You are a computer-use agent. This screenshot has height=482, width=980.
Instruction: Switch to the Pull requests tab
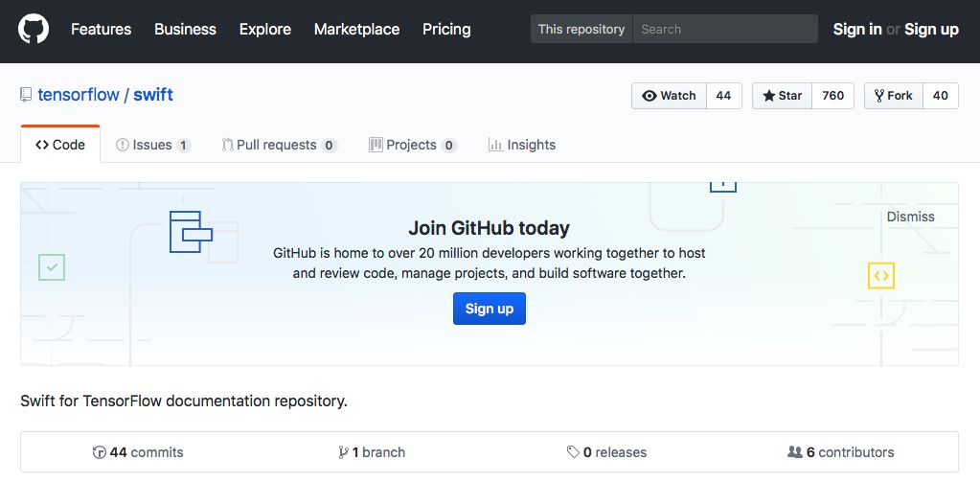click(276, 145)
